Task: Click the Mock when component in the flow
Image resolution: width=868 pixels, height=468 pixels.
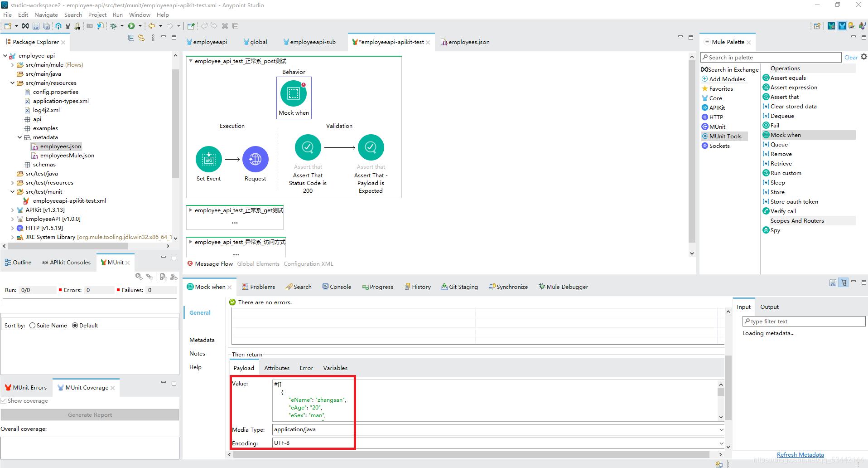Action: coord(294,94)
